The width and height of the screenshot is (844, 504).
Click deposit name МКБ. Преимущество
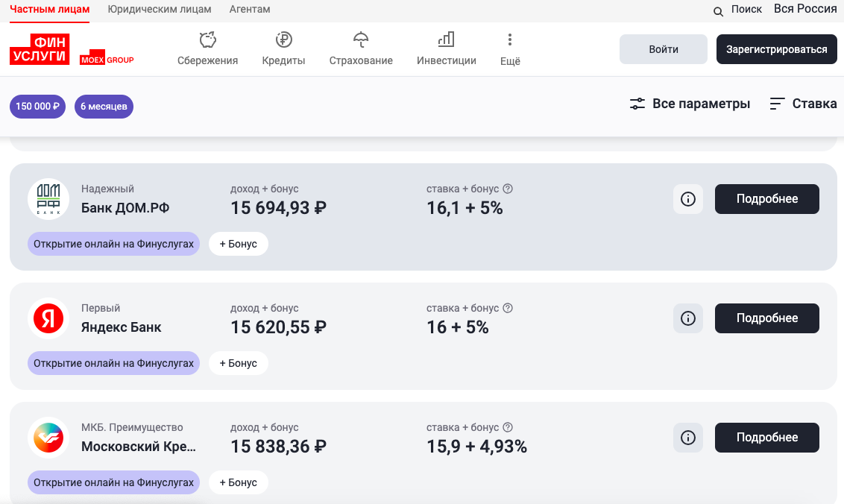click(132, 427)
